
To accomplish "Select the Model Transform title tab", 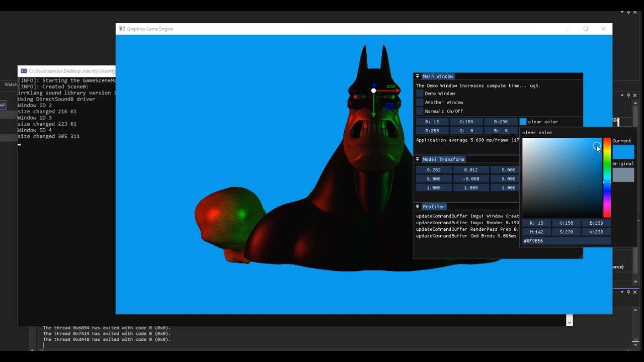I will click(x=443, y=159).
